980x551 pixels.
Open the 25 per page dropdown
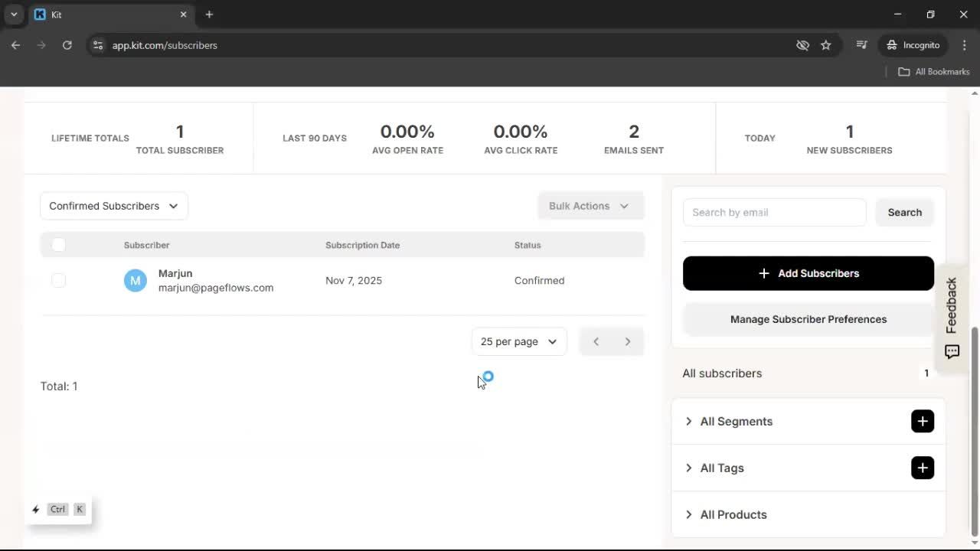519,341
